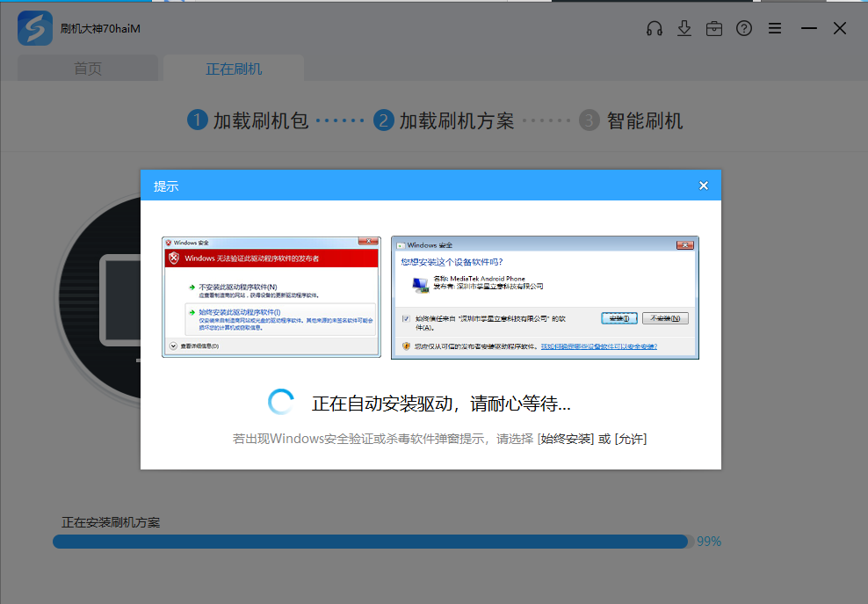Click the Windows安全验证 hint text
Screen dimensions: 868x604
tap(439, 439)
